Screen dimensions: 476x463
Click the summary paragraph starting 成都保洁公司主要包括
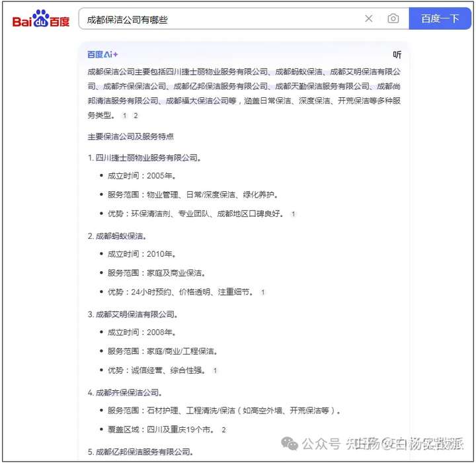coord(244,93)
